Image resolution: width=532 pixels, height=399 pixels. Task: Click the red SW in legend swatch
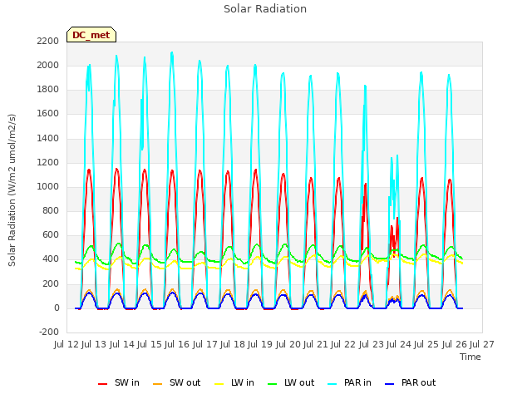(102, 384)
